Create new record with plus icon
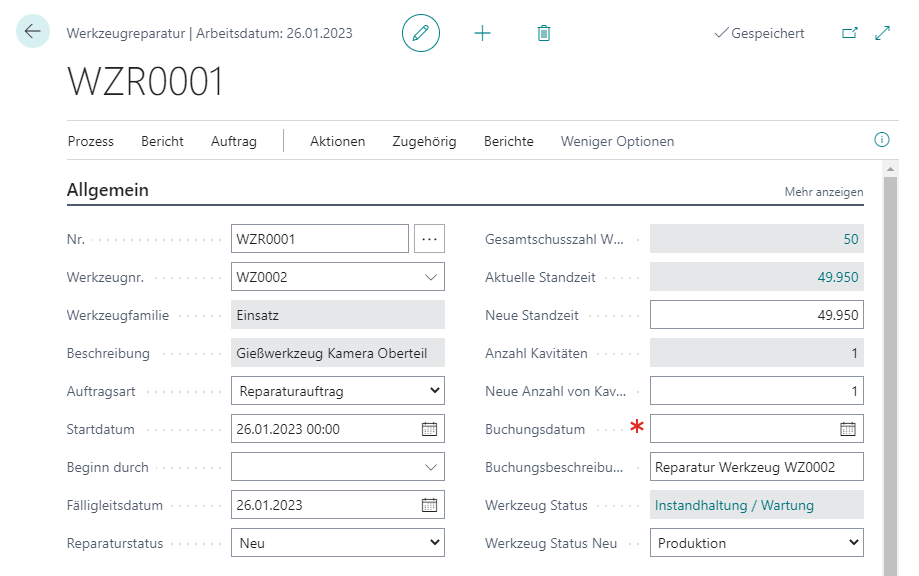The image size is (919, 576). click(482, 33)
